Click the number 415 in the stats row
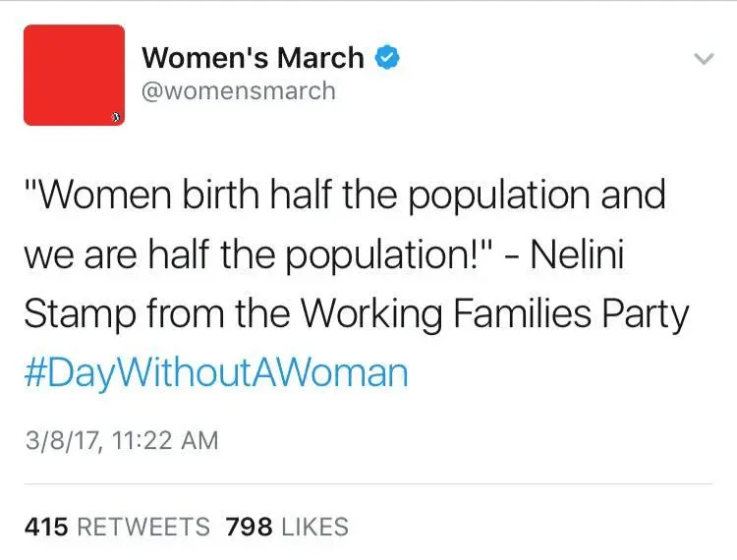The image size is (737, 560). (x=46, y=527)
